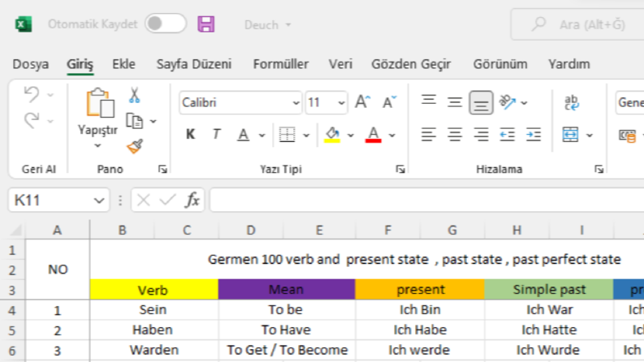Toggle italic with the T button

coord(217,134)
